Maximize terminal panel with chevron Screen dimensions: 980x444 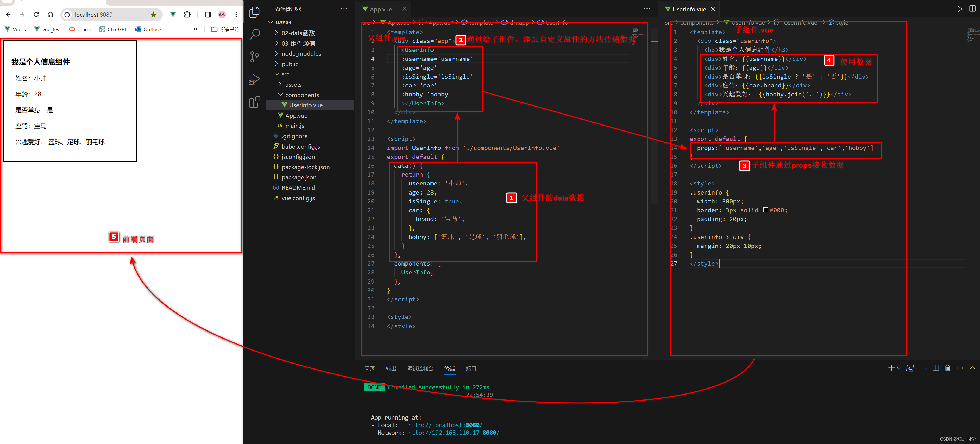[972, 368]
